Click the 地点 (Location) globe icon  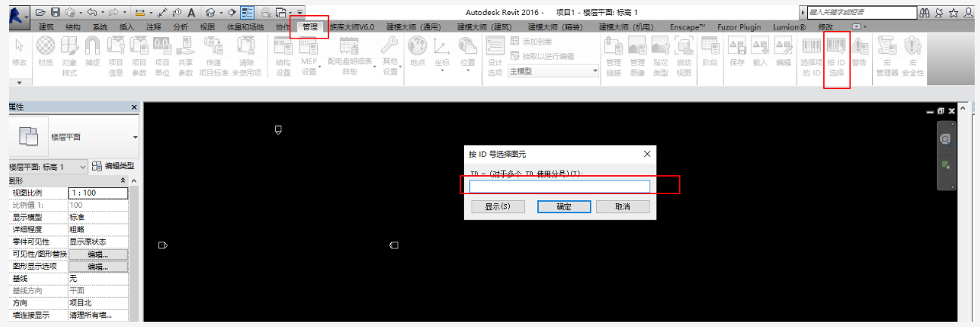pyautogui.click(x=417, y=53)
